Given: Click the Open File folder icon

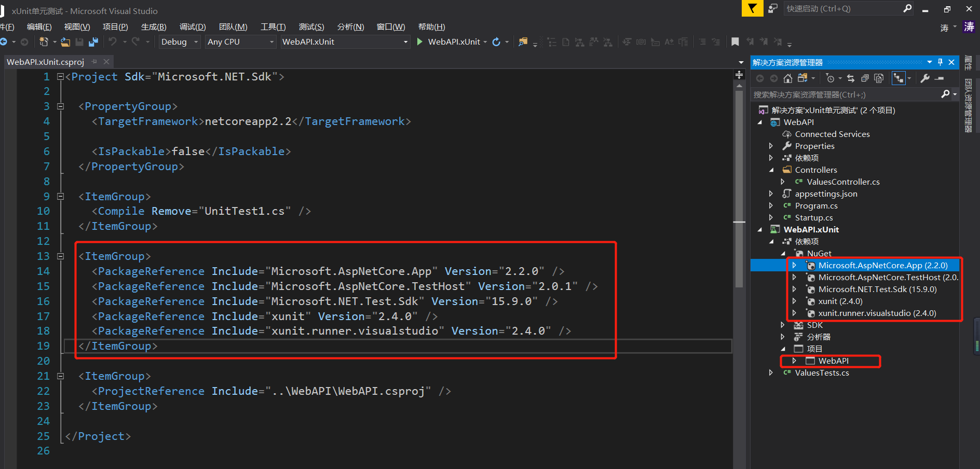Looking at the screenshot, I should 65,42.
